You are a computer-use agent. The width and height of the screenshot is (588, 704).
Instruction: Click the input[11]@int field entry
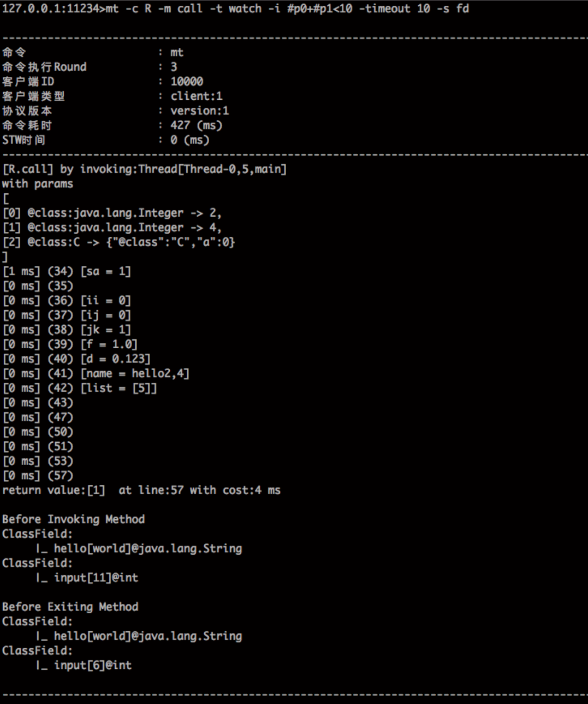[96, 578]
